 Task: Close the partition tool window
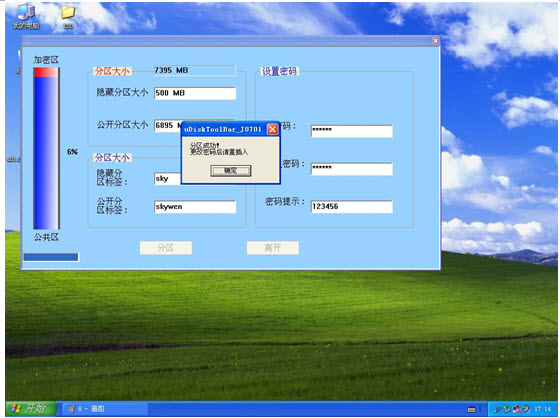435,41
